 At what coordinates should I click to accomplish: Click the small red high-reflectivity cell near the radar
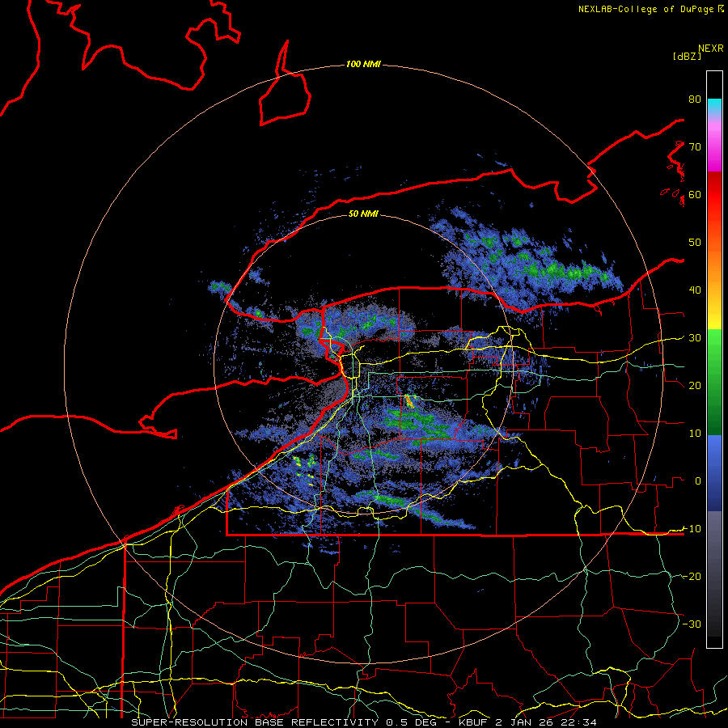(x=409, y=401)
